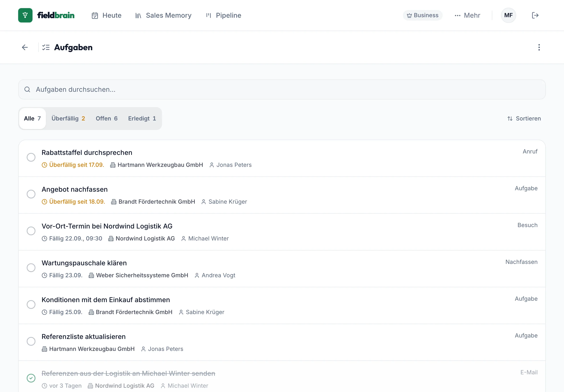Click the building icon in Referenzliste aktualisieren row
Viewport: 564px width, 392px height.
(x=44, y=349)
